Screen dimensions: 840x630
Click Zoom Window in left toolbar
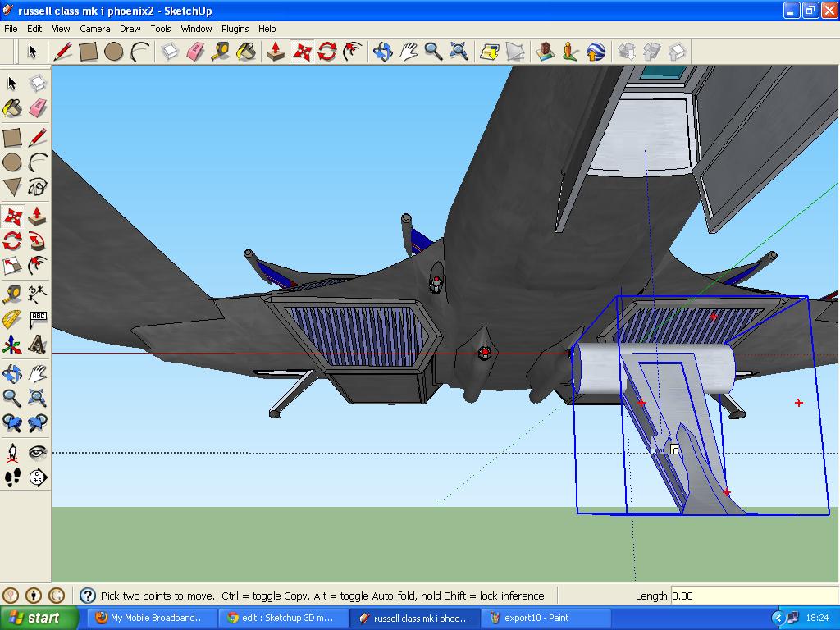(38, 398)
